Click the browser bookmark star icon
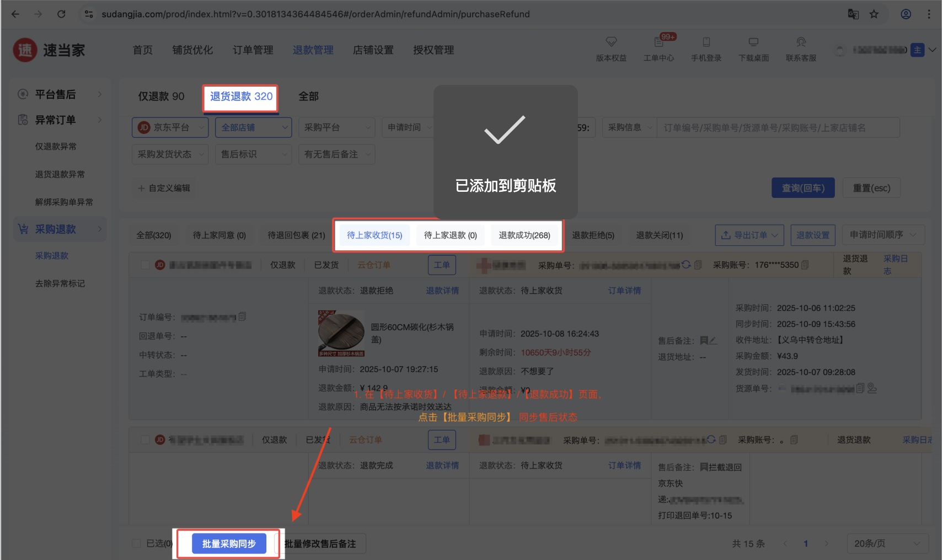Screen dimensions: 943x560 coord(874,14)
